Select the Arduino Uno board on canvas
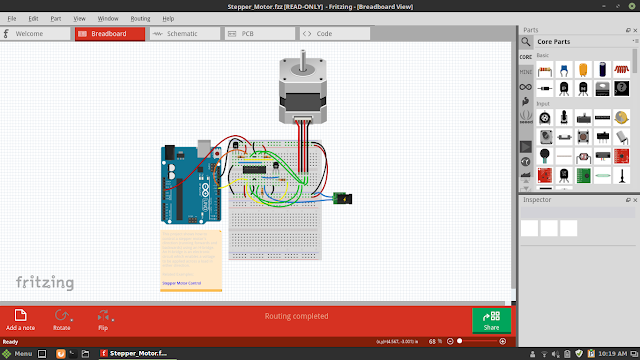The height and width of the screenshot is (360, 640). 191,183
